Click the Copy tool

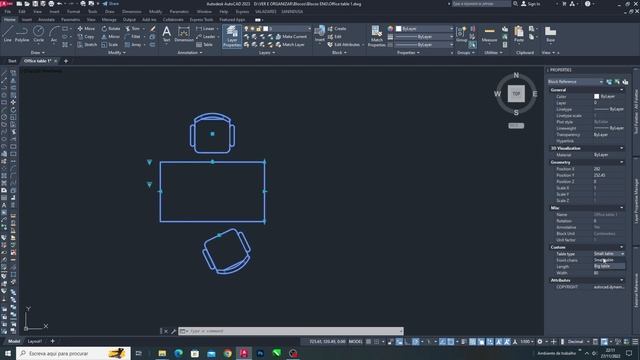[86, 37]
